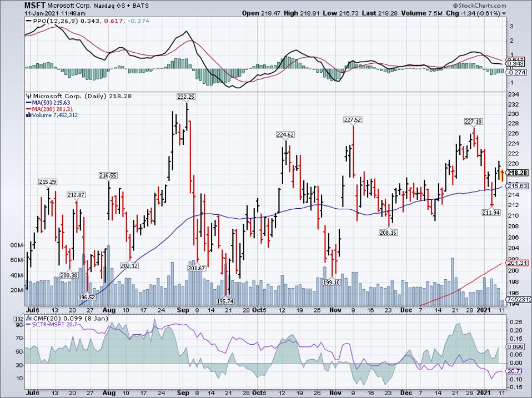The height and width of the screenshot is (398, 532).
Task: Click the 215.29 price high label
Action: click(48, 182)
